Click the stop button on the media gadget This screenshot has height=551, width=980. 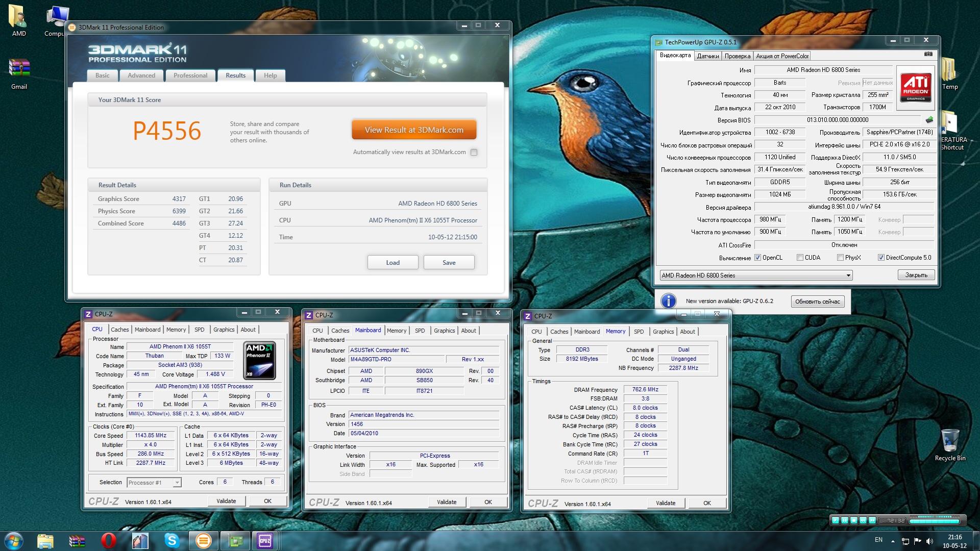click(854, 520)
